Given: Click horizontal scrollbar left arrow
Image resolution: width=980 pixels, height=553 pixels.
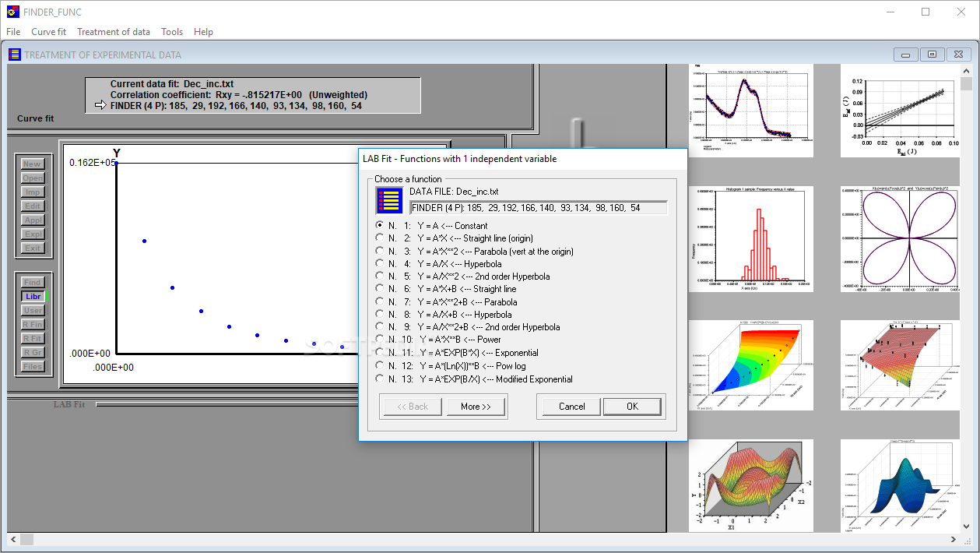Looking at the screenshot, I should (x=12, y=539).
